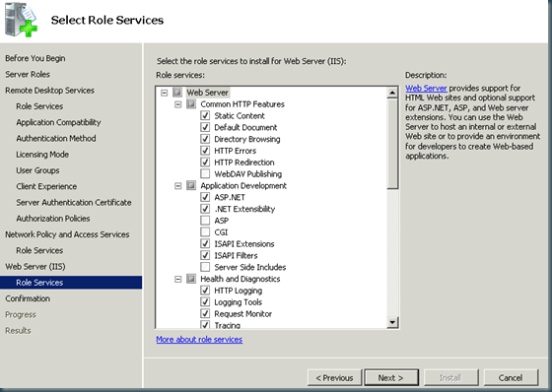
Task: Go to Server Roles step
Action: 28,74
